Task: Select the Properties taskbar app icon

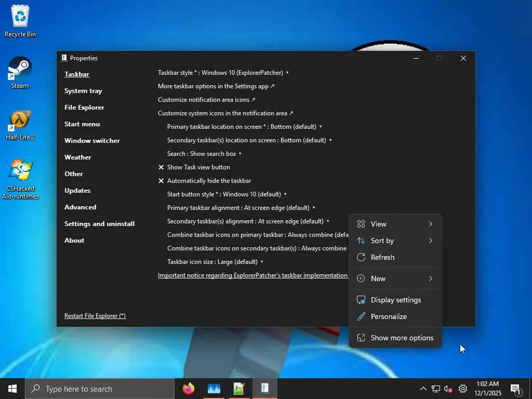Action: [264, 389]
